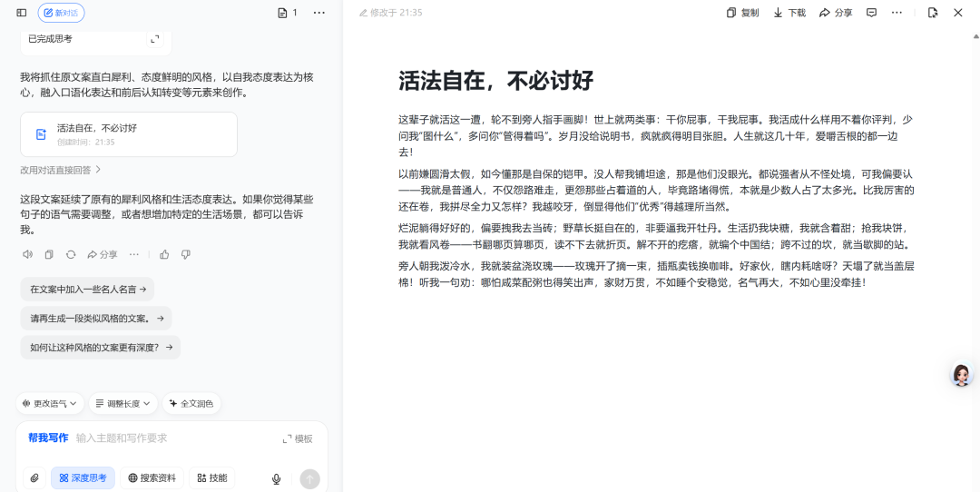The width and height of the screenshot is (980, 492).
Task: Click the attachment paperclip icon
Action: point(34,477)
